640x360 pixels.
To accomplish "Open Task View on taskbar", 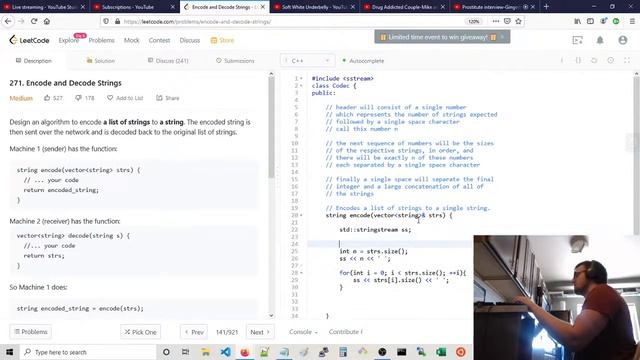I will [185, 352].
